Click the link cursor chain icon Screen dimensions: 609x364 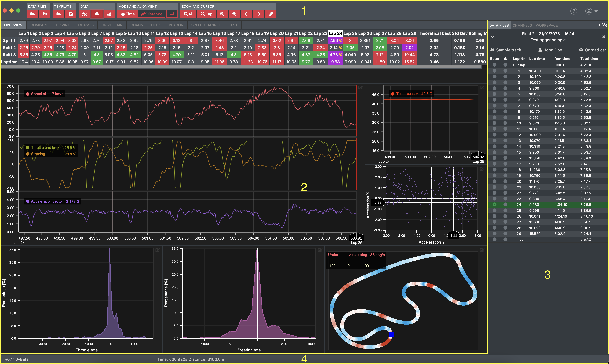point(271,14)
